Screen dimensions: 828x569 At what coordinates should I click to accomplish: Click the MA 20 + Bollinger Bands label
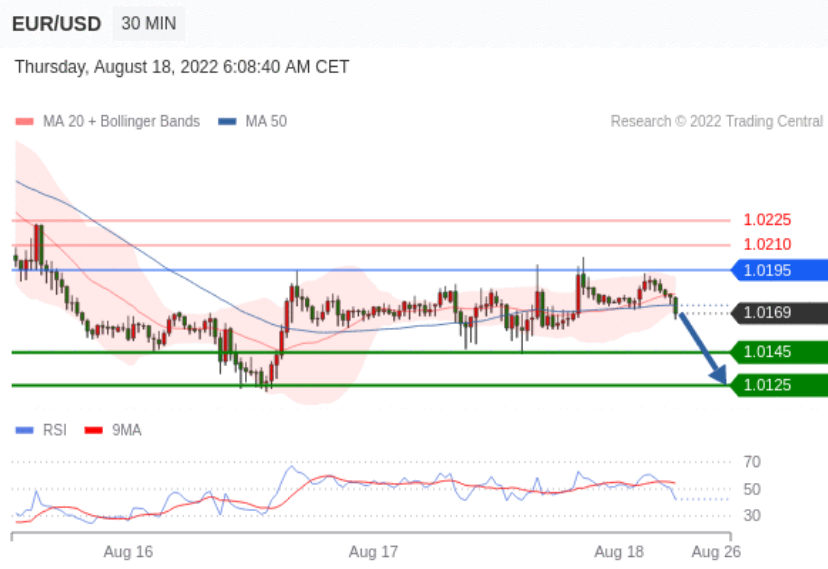click(x=121, y=121)
